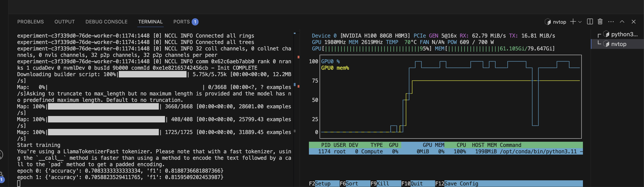Click the TEMP 70°C reading
This screenshot has width=644, height=187.
[401, 42]
